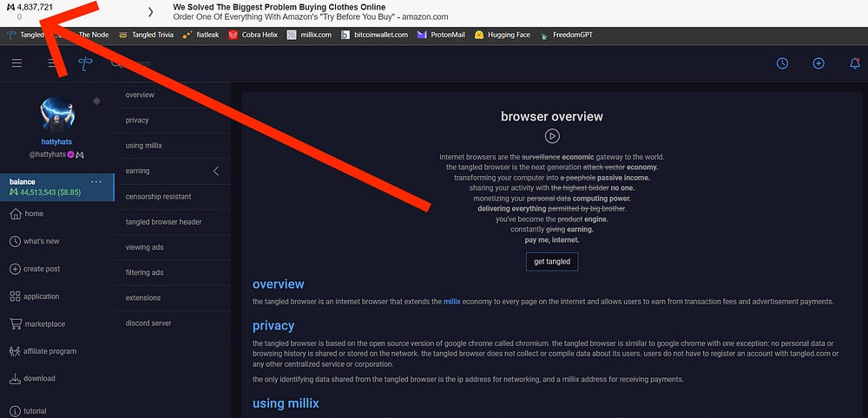Open the hattyhats username link
Screen dimensions: 868x418
tap(56, 142)
